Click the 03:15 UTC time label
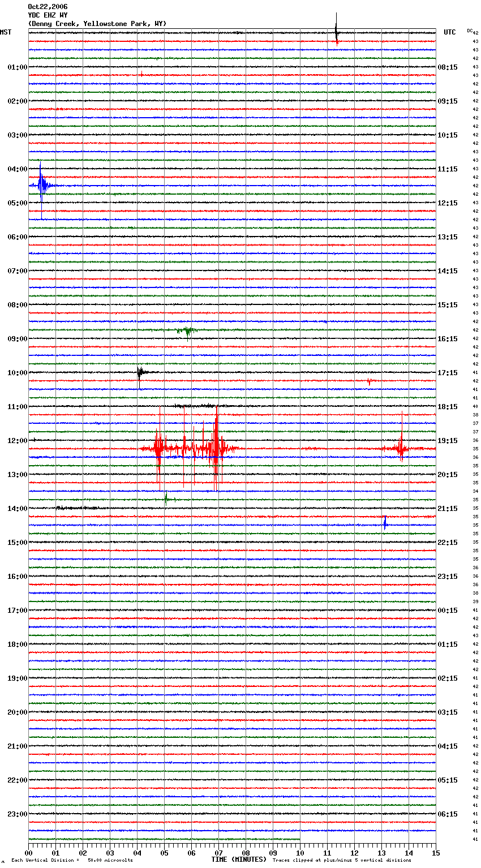 tap(448, 712)
